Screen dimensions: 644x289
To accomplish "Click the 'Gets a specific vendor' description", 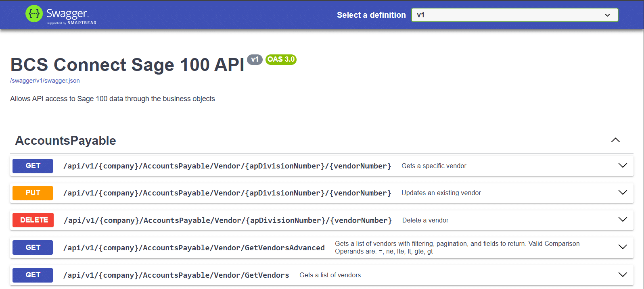I will pos(434,166).
